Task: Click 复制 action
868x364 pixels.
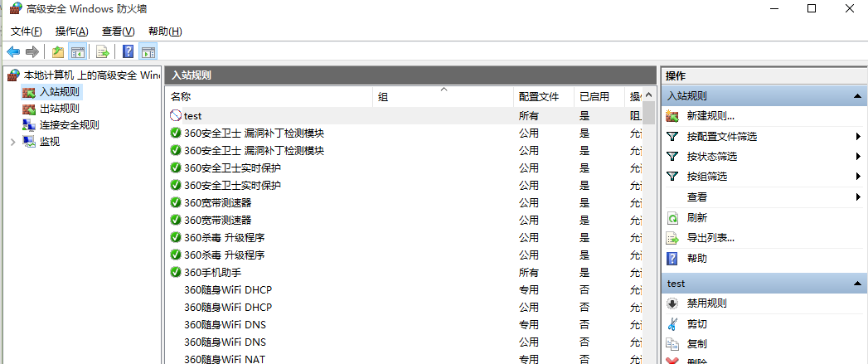Action: (x=697, y=344)
